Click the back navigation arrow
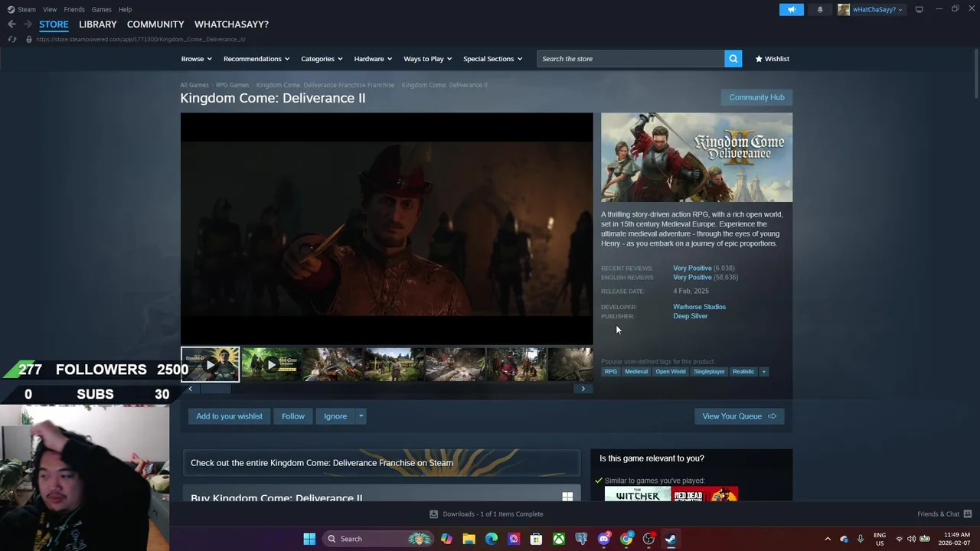This screenshot has width=980, height=551. pyautogui.click(x=11, y=24)
